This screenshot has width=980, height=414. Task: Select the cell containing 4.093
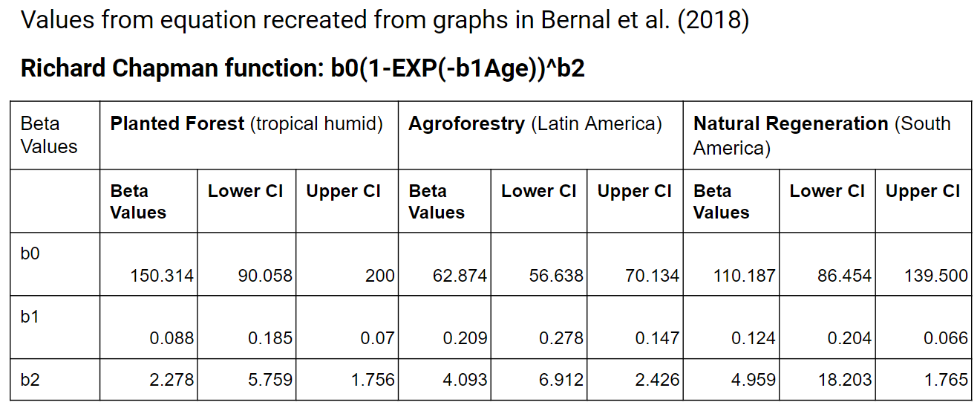(x=465, y=381)
